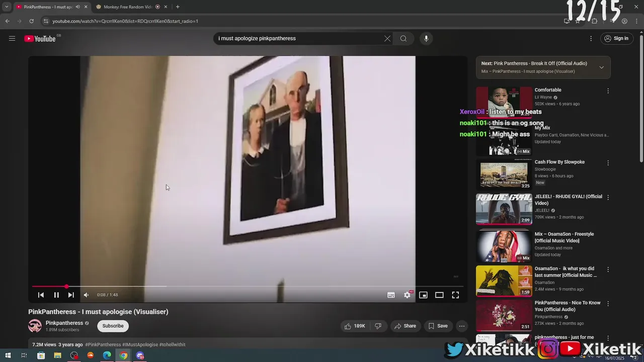Go to the YouTube home logo

pos(40,39)
